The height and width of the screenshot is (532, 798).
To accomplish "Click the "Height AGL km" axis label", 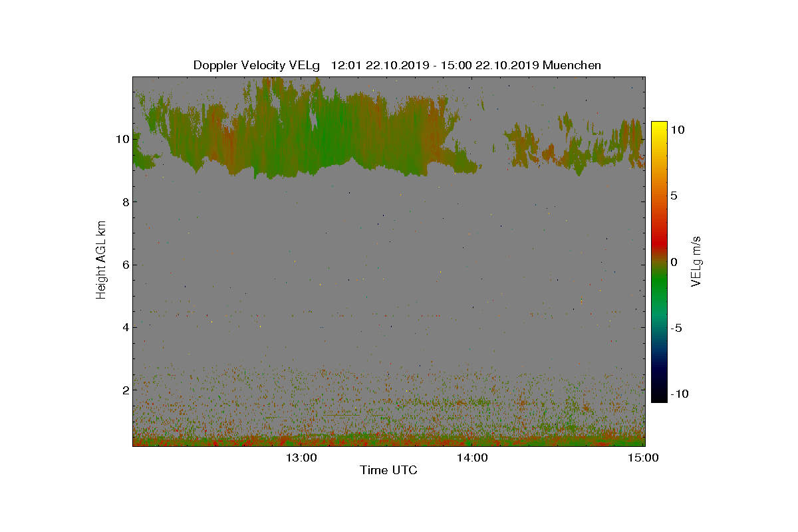I will click(x=101, y=259).
